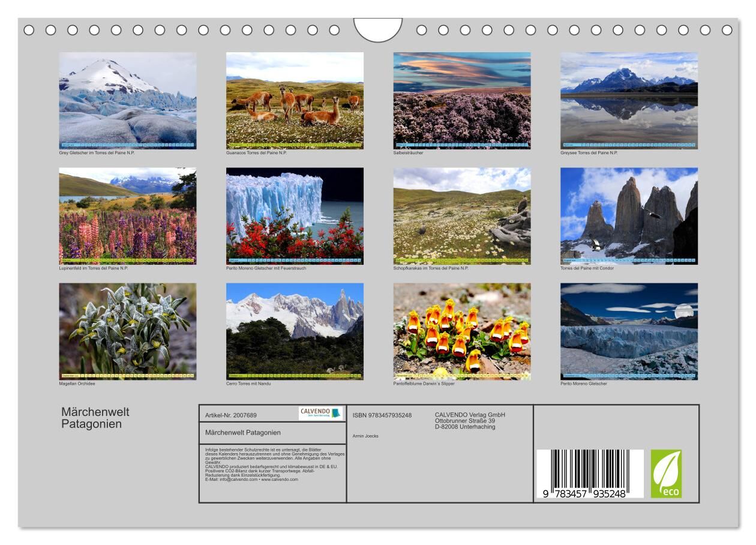Open the Pantoffelblume Darwin's Slipper photo
Image resolution: width=756 pixels, height=545 pixels.
462,331
